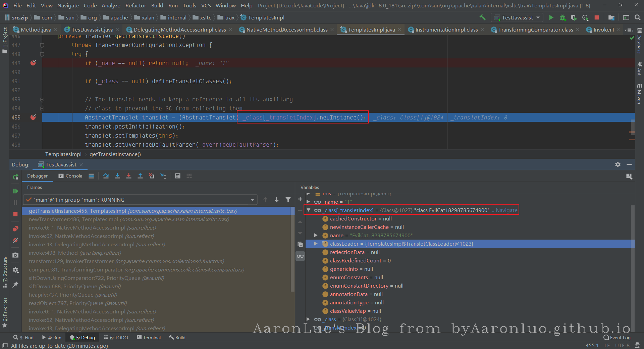644x349 pixels.
Task: Click the Step Over debugger icon
Action: point(106,176)
